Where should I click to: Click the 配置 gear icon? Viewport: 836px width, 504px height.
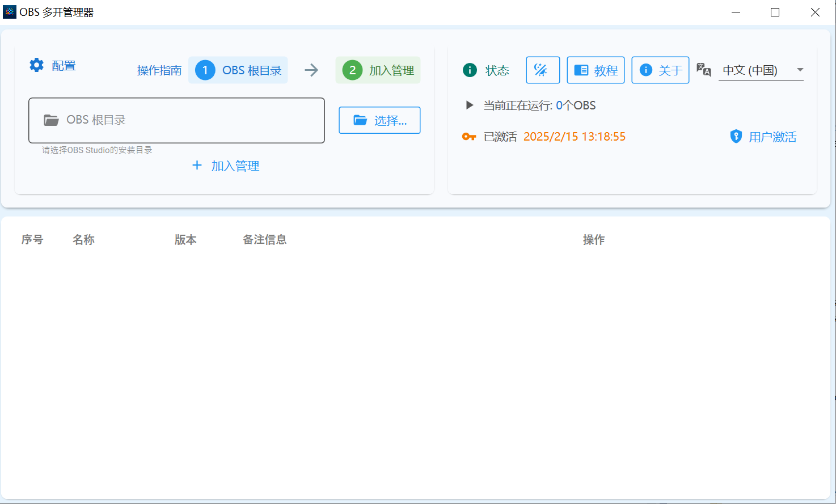pyautogui.click(x=37, y=65)
